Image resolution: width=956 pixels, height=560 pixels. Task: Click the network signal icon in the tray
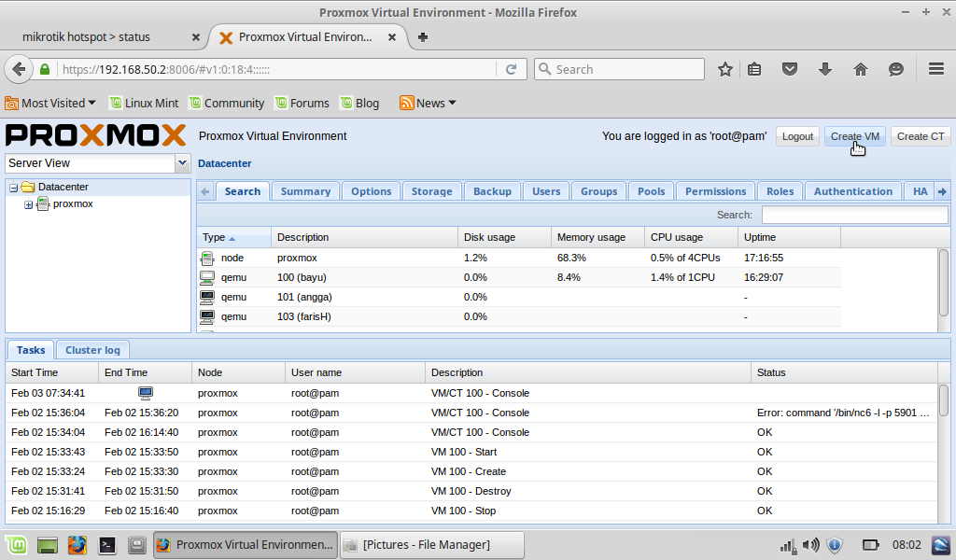pos(788,545)
